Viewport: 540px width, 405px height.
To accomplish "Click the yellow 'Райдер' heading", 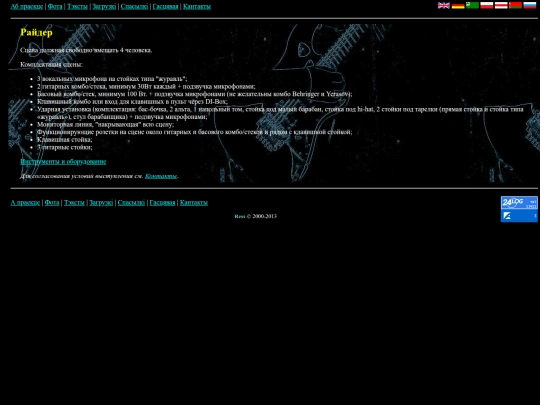I will [36, 32].
